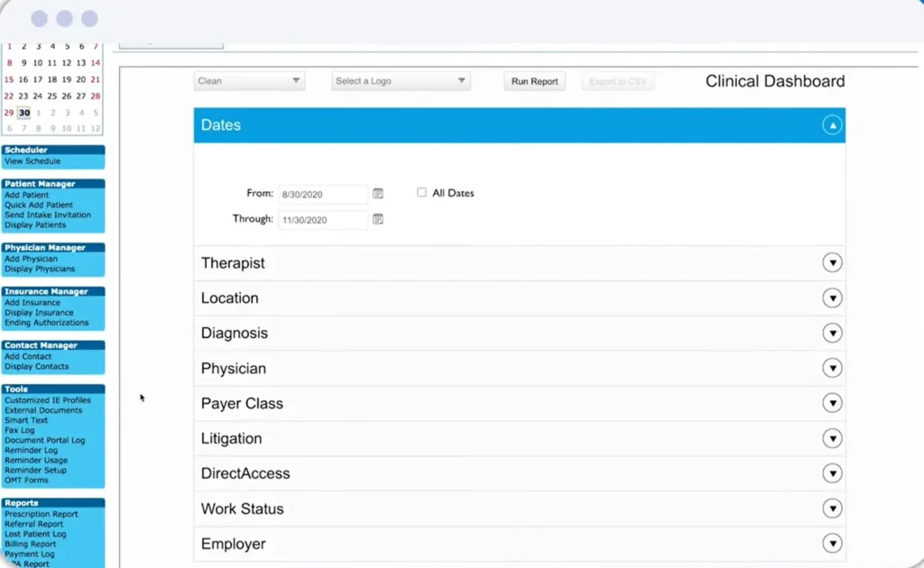
Task: Click the Run Report button
Action: coord(534,81)
